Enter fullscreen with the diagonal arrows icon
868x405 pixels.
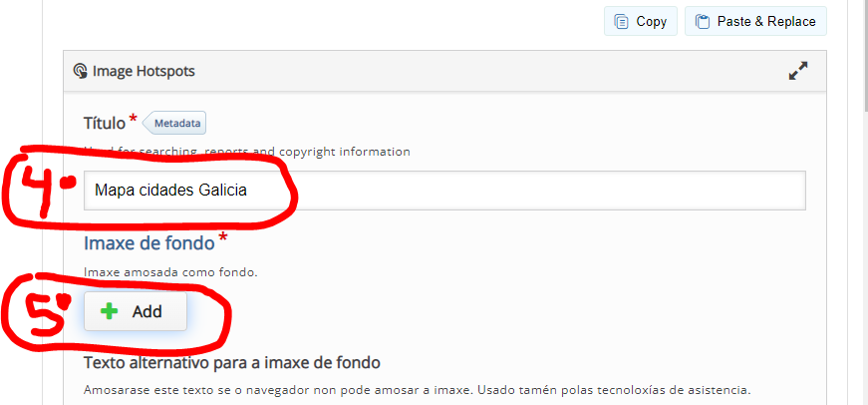[x=797, y=71]
